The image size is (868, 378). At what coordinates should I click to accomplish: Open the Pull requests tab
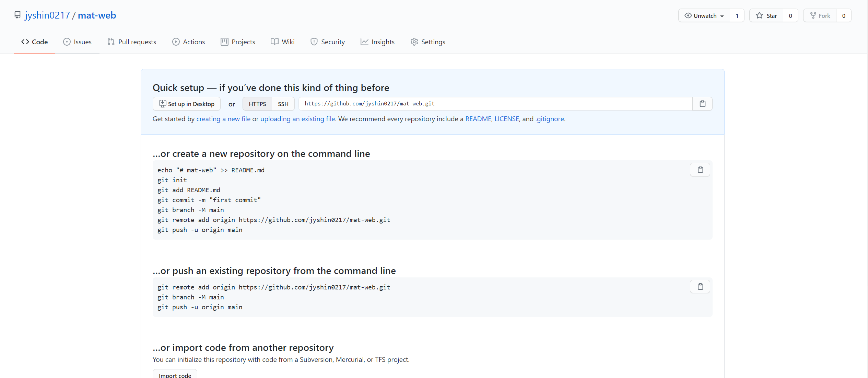(x=132, y=42)
